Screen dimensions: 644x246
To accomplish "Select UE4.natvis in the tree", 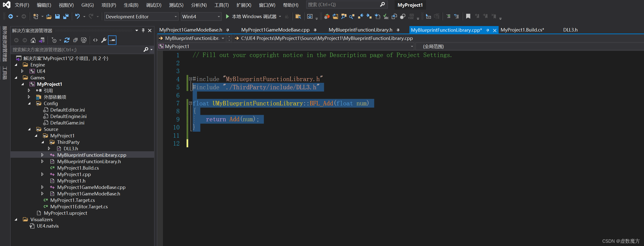I will 48,226.
